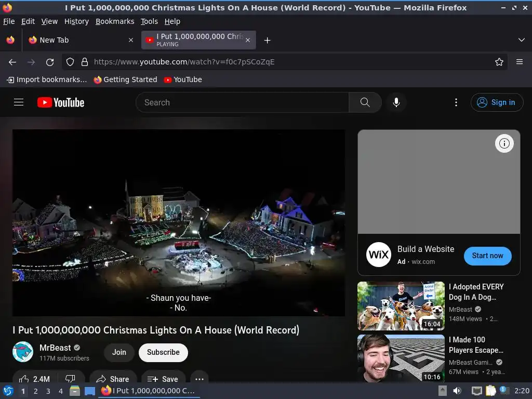Show desktop from taskbar icon
The width and height of the screenshot is (532, 399).
coord(89,391)
